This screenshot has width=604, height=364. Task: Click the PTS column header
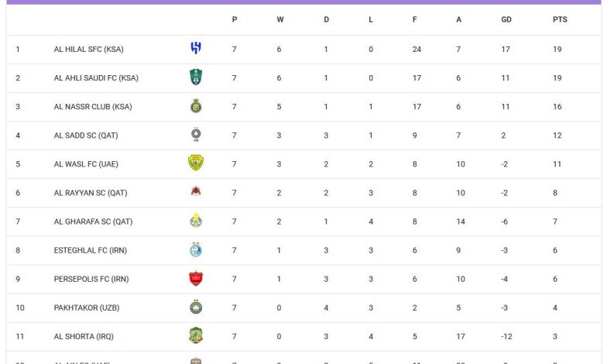tap(560, 20)
